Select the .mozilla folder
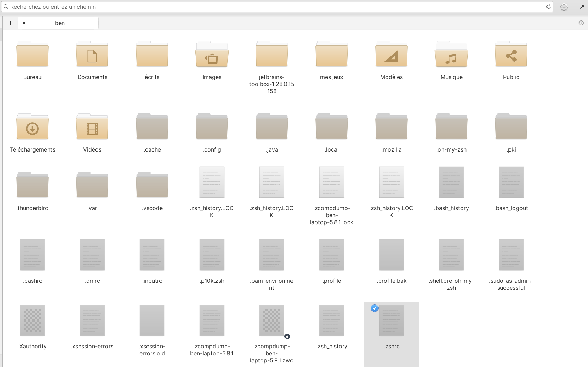This screenshot has width=588, height=367. (x=392, y=127)
